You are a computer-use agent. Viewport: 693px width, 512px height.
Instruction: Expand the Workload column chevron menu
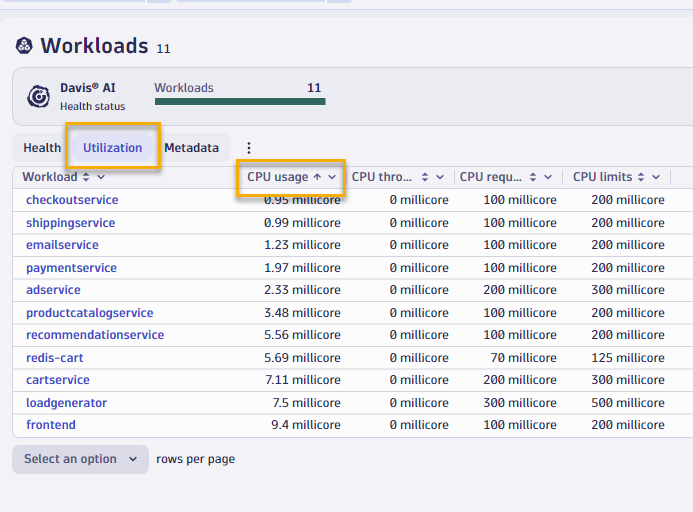tap(101, 177)
